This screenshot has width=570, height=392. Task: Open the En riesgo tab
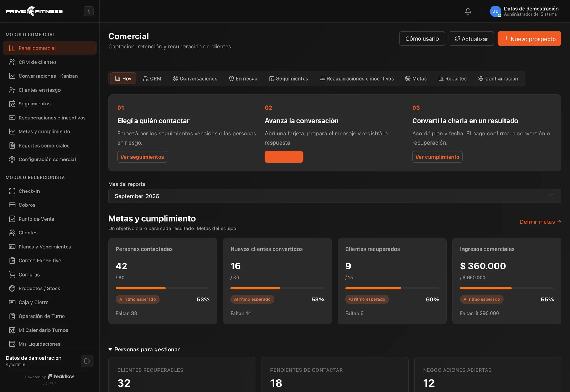[x=243, y=78]
